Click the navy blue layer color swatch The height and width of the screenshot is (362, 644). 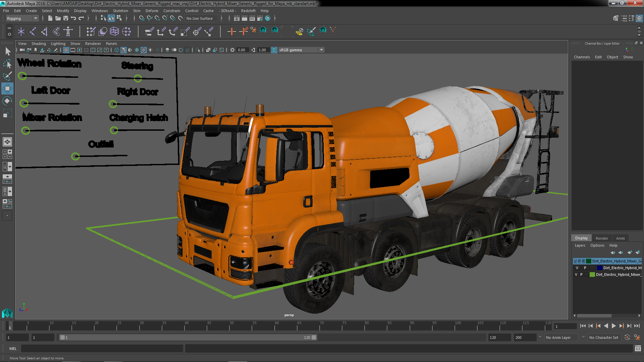(599, 268)
